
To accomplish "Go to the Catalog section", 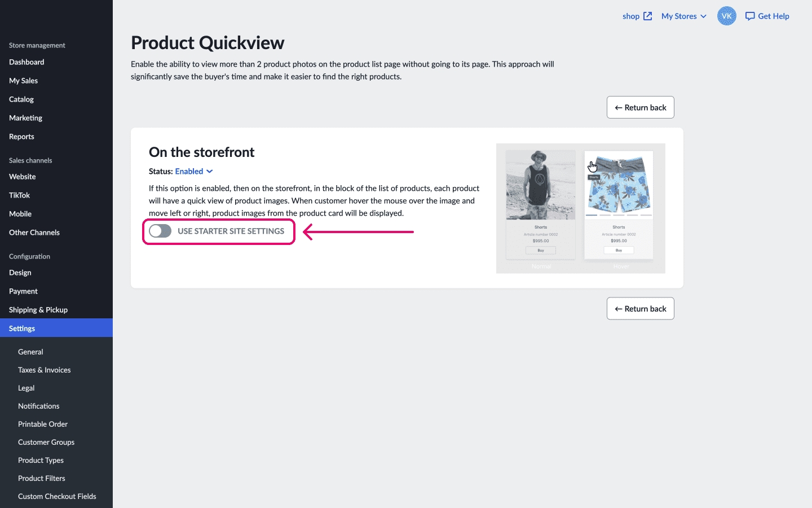I will [x=21, y=99].
